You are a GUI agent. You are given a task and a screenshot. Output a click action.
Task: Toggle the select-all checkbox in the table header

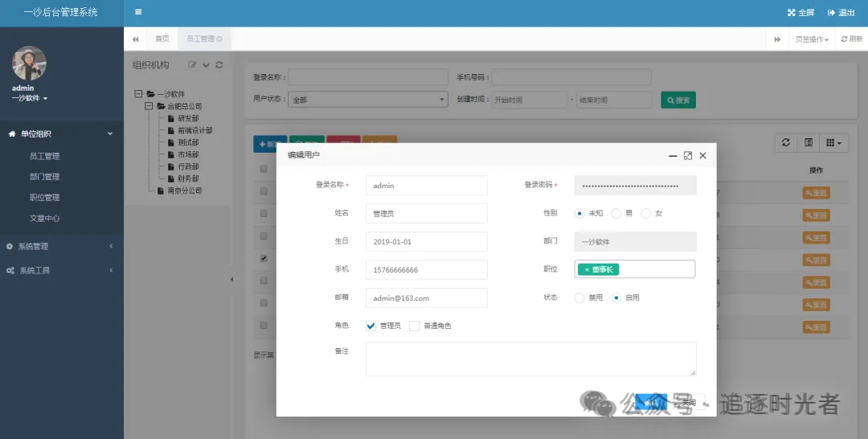point(264,169)
